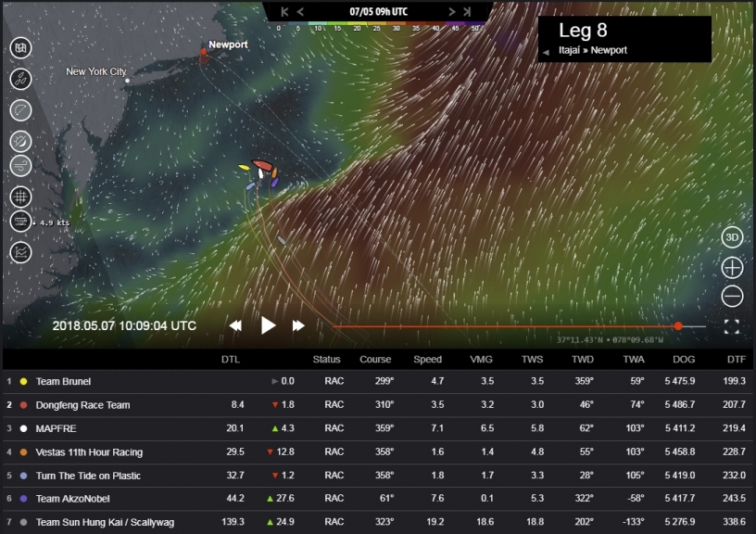Image resolution: width=756 pixels, height=534 pixels.
Task: Go to previous weather forecast step
Action: tap(300, 11)
